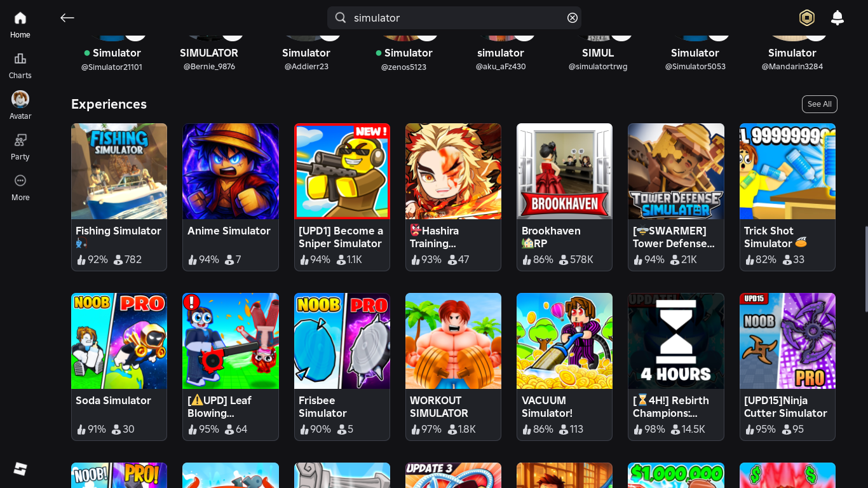Open the profile @Mandarin3284
The image size is (868, 488).
tap(792, 59)
